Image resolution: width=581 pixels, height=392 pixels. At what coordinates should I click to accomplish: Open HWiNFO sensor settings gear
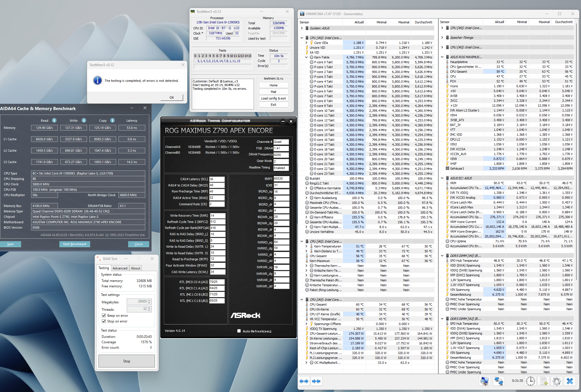click(x=557, y=381)
